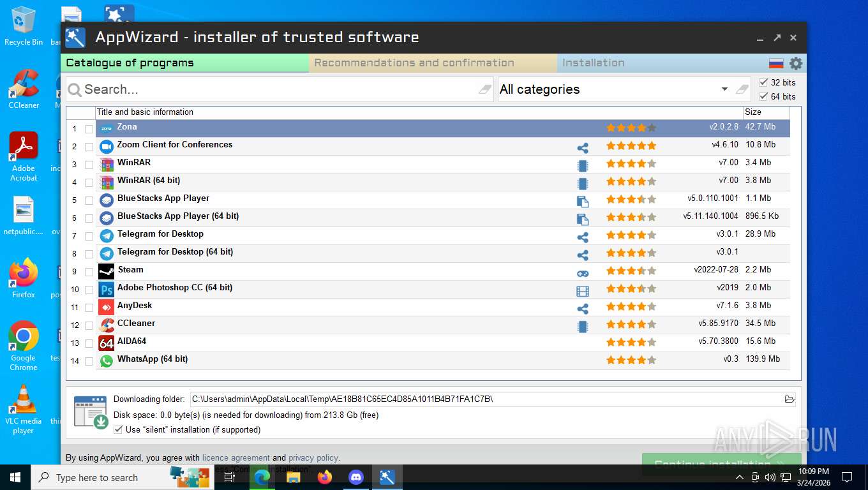This screenshot has width=868, height=490.
Task: Check the WhatsApp (64 bit) checkbox
Action: pos(89,361)
